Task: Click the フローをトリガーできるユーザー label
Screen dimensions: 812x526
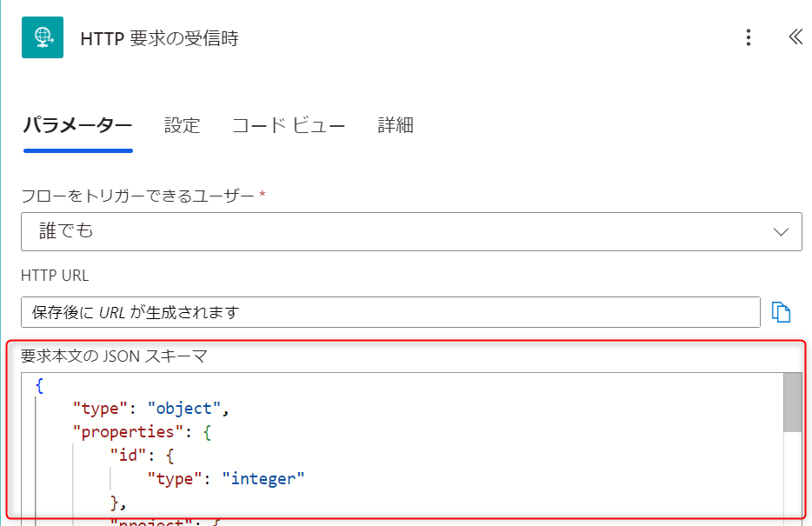Action: click(x=137, y=196)
